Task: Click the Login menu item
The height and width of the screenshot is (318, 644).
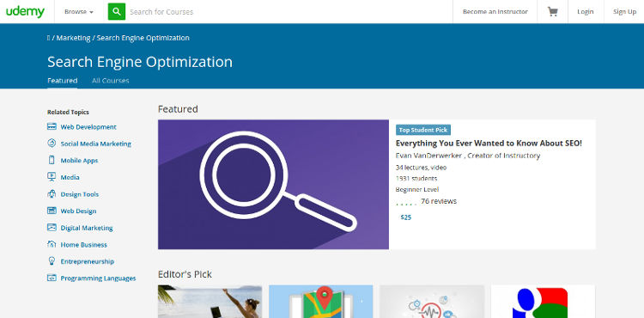Action: pos(586,12)
